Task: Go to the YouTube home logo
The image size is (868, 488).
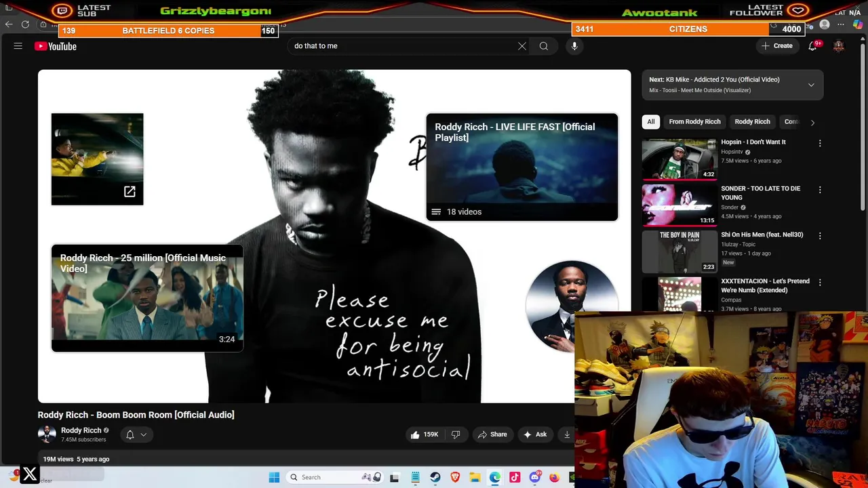Action: [x=56, y=46]
